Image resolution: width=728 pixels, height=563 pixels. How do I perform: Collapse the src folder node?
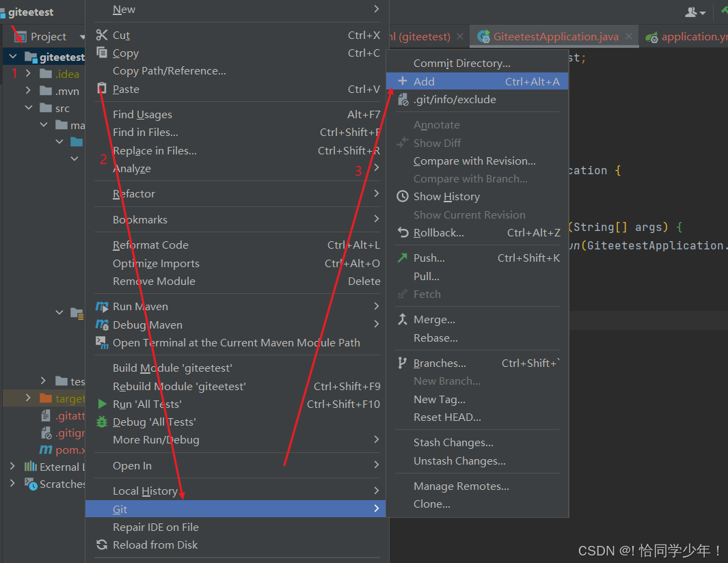(28, 108)
